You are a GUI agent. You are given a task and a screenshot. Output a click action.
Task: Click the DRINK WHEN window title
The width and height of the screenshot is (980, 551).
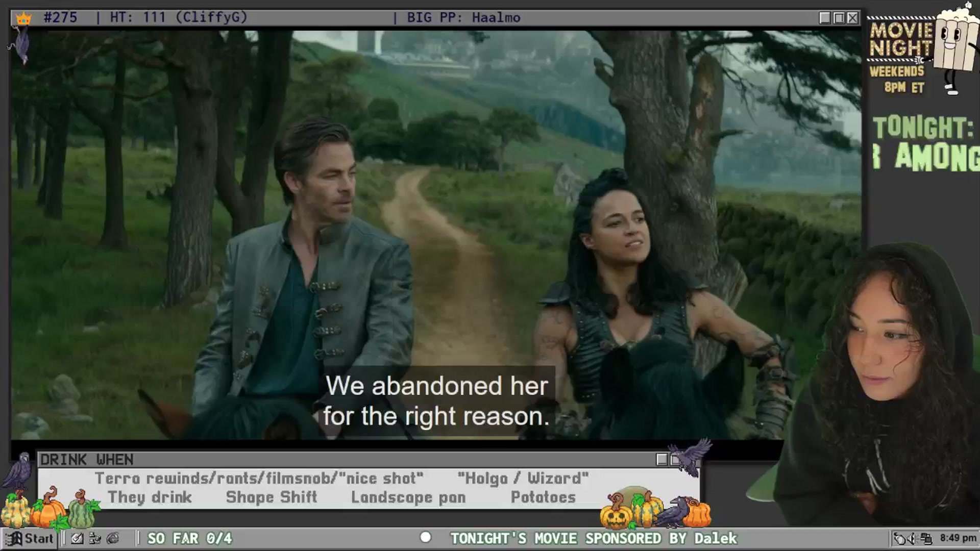click(x=87, y=460)
